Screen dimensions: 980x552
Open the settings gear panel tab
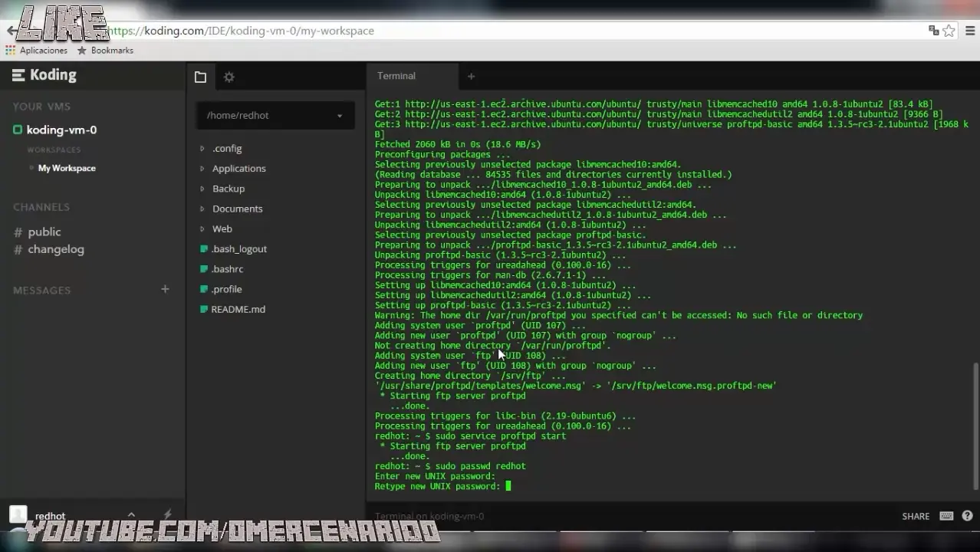[x=229, y=77]
